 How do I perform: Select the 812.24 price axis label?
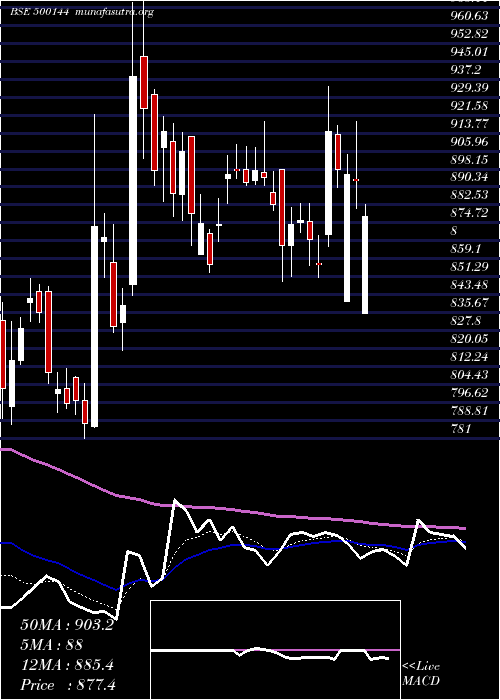coord(469,357)
